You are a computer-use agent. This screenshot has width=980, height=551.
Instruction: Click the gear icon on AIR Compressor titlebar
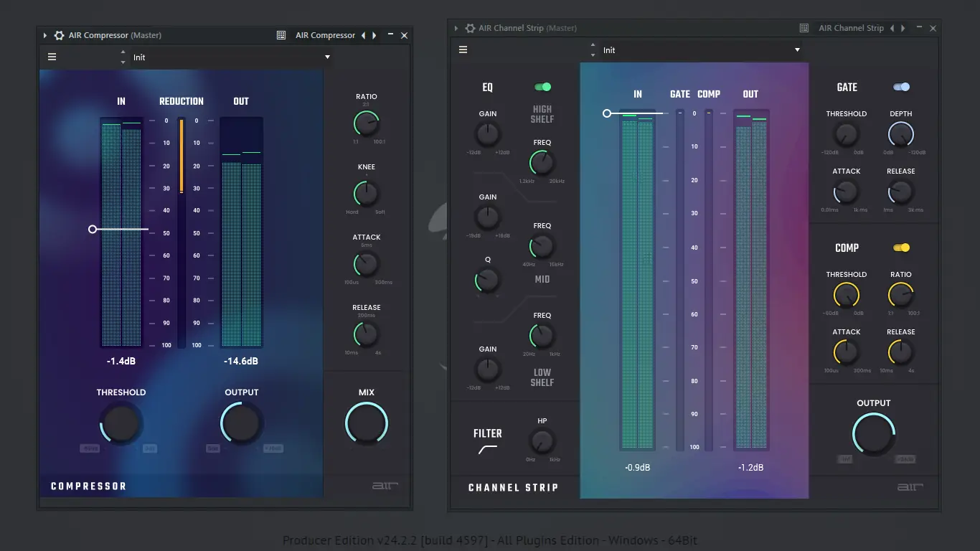pyautogui.click(x=58, y=34)
